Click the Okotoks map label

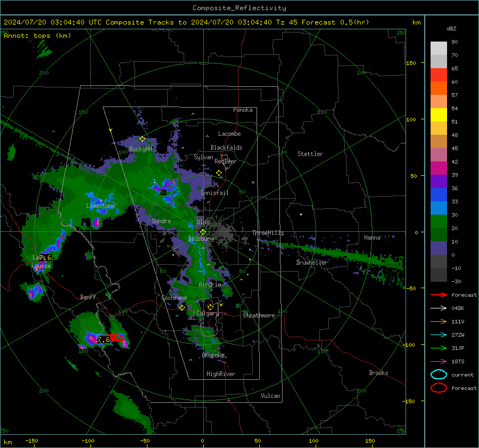coord(213,355)
